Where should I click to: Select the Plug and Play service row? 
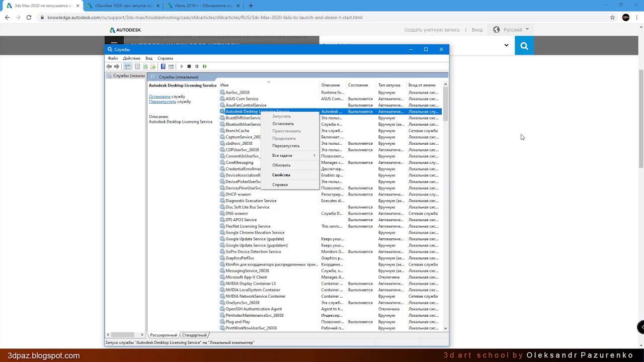click(x=330, y=322)
